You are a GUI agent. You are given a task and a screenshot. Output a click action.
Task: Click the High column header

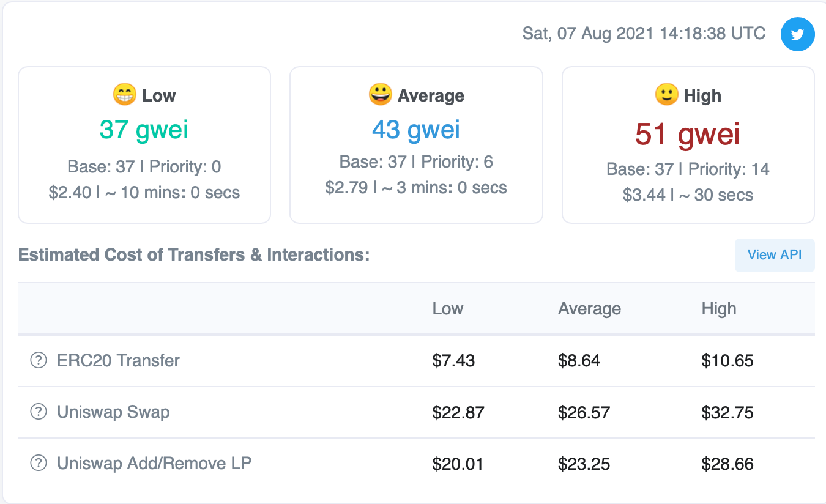719,309
